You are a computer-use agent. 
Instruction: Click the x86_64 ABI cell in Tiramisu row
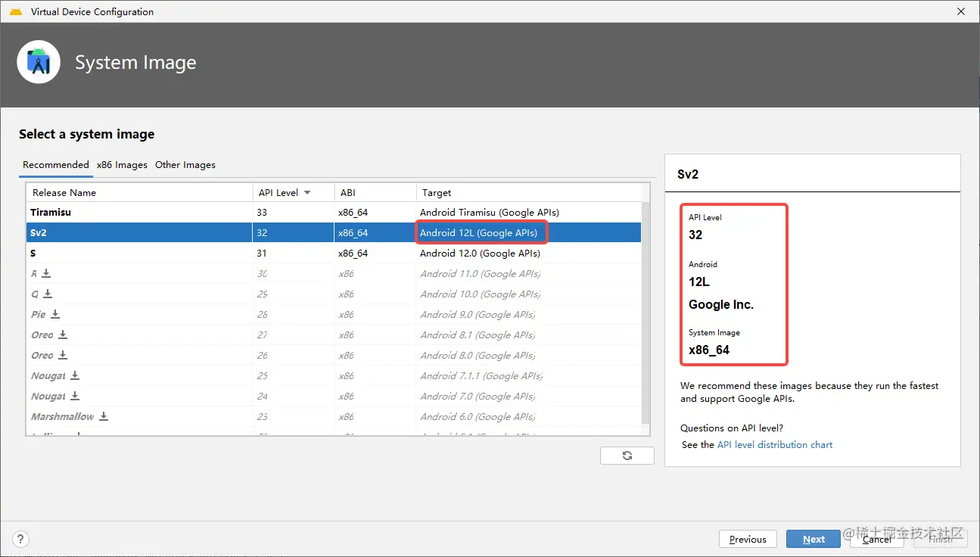[x=353, y=213]
